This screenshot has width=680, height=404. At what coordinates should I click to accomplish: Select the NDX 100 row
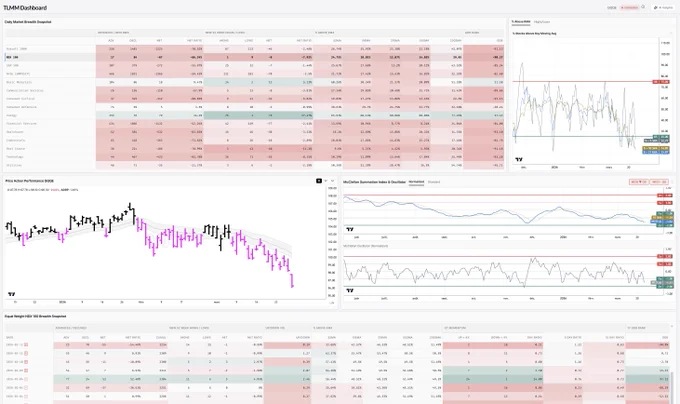click(x=254, y=57)
